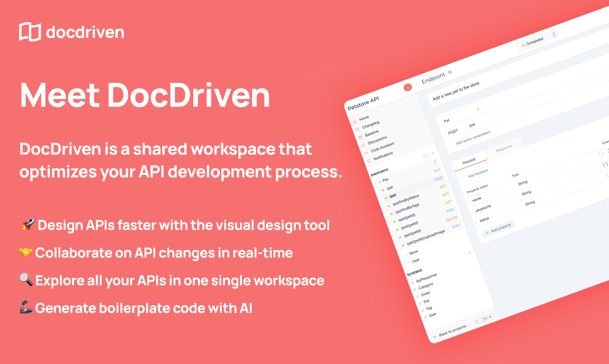Open the POST method dropdown

point(453,132)
